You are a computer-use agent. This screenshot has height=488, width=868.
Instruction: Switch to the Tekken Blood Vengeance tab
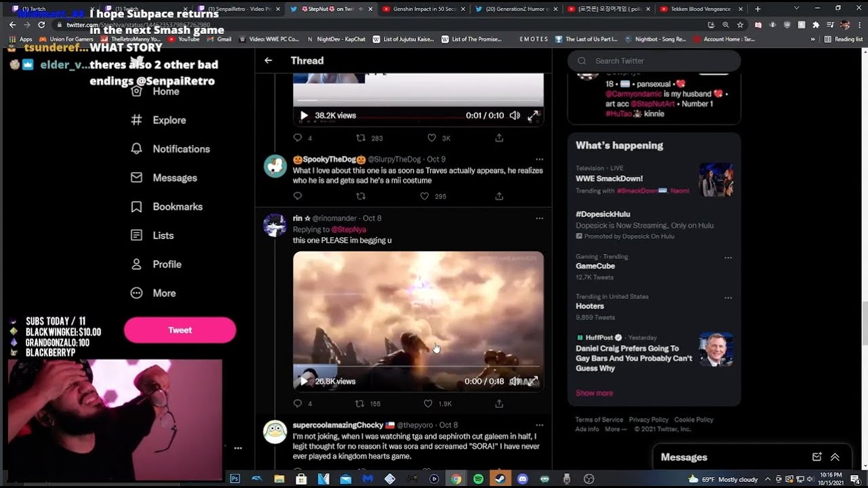[698, 9]
